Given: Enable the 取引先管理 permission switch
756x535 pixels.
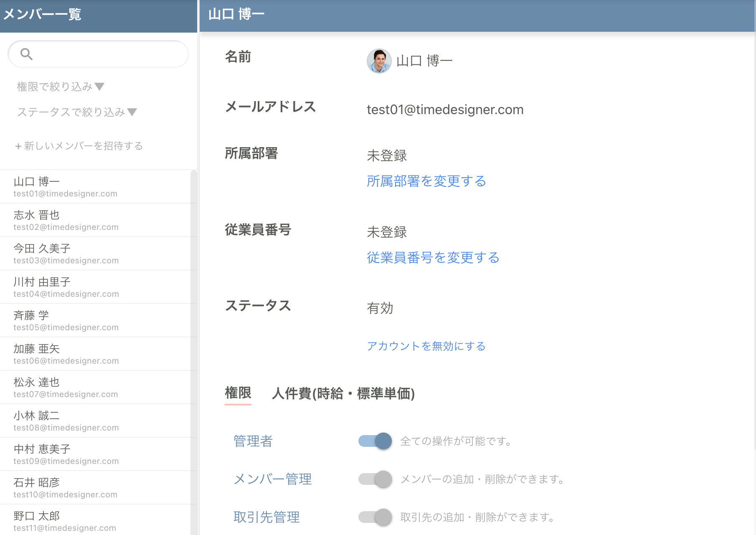Looking at the screenshot, I should pyautogui.click(x=375, y=517).
